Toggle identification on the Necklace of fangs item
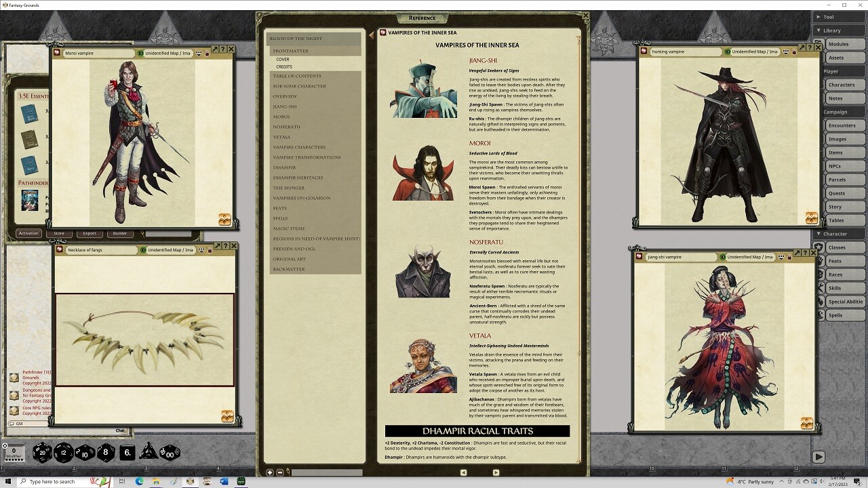Image resolution: width=868 pixels, height=488 pixels. click(143, 250)
